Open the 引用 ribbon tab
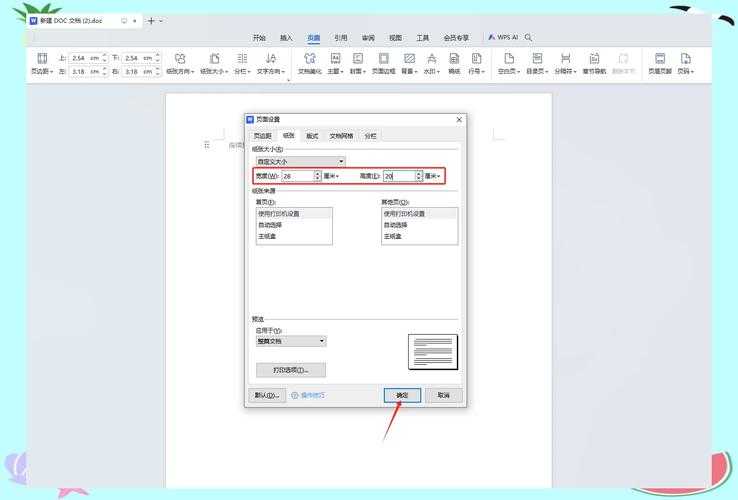Image resolution: width=738 pixels, height=500 pixels. (341, 37)
